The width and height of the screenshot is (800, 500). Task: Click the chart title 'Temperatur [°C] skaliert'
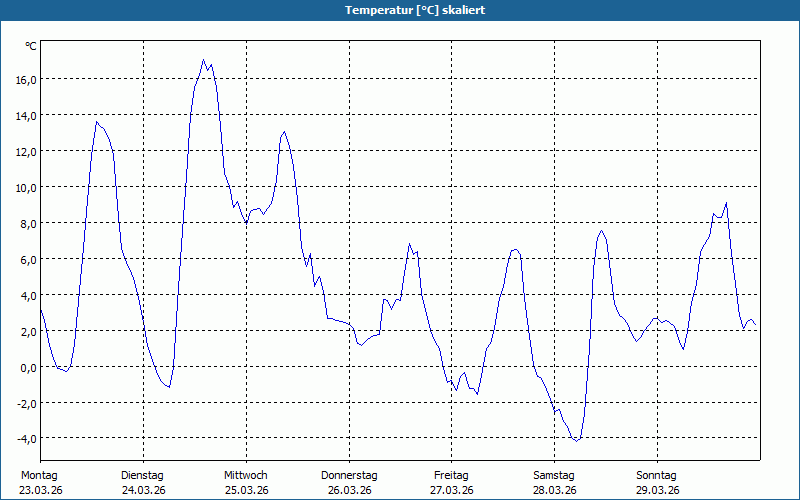(415, 10)
